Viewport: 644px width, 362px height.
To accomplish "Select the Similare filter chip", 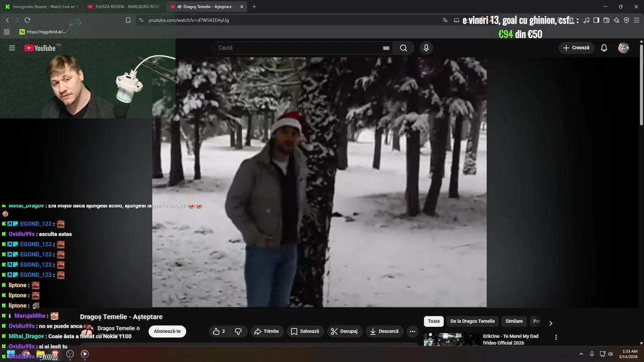I will 514,321.
